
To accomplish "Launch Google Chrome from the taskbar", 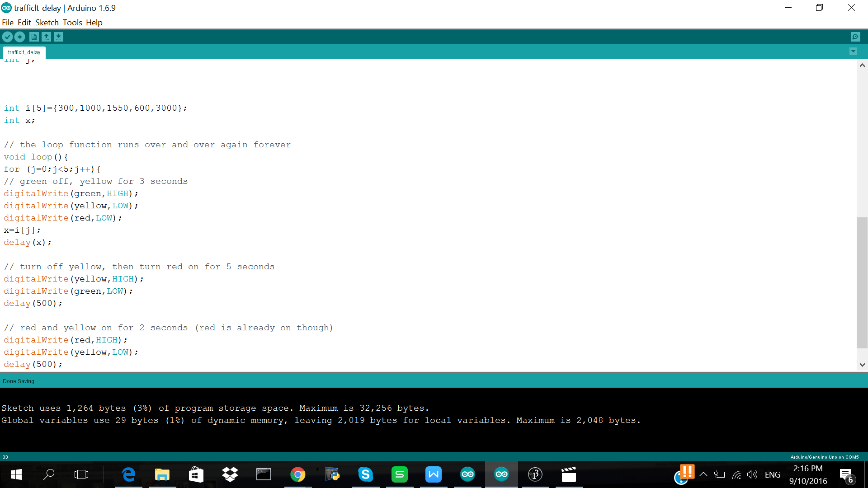I will click(x=297, y=474).
